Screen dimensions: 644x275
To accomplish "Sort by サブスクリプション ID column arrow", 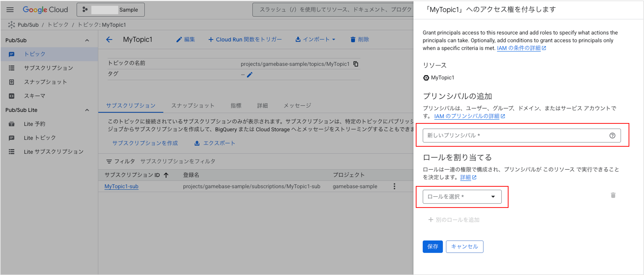I will pyautogui.click(x=166, y=175).
